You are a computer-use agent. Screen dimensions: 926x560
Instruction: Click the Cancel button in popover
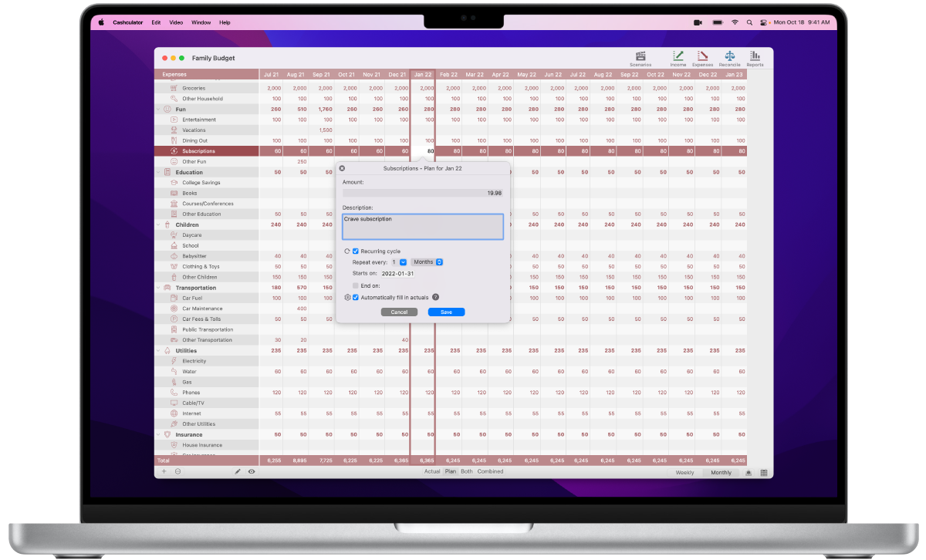click(399, 312)
